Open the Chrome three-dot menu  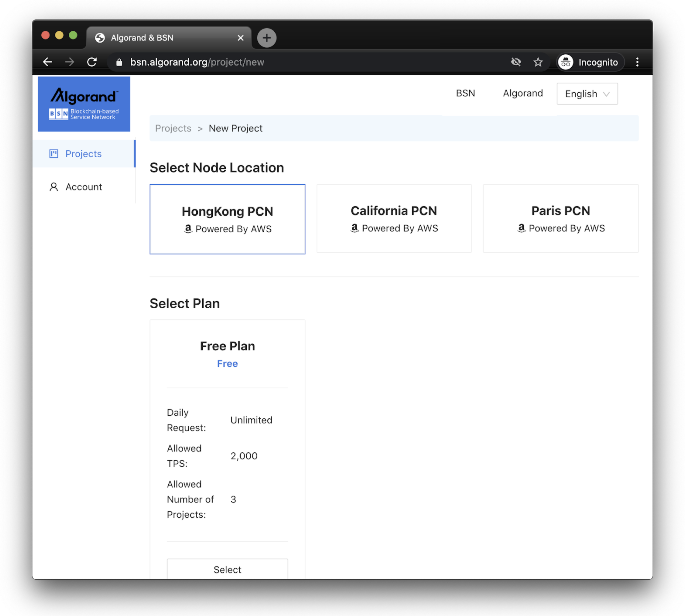click(638, 62)
